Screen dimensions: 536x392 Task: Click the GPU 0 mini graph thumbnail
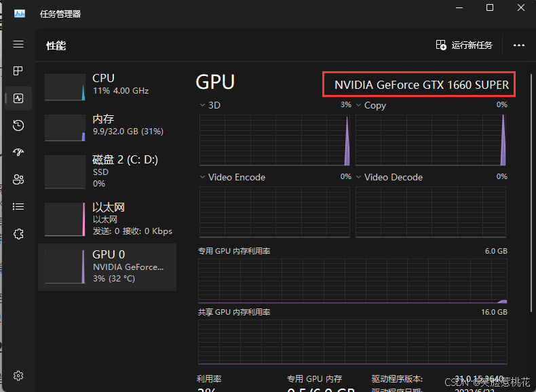pos(65,267)
